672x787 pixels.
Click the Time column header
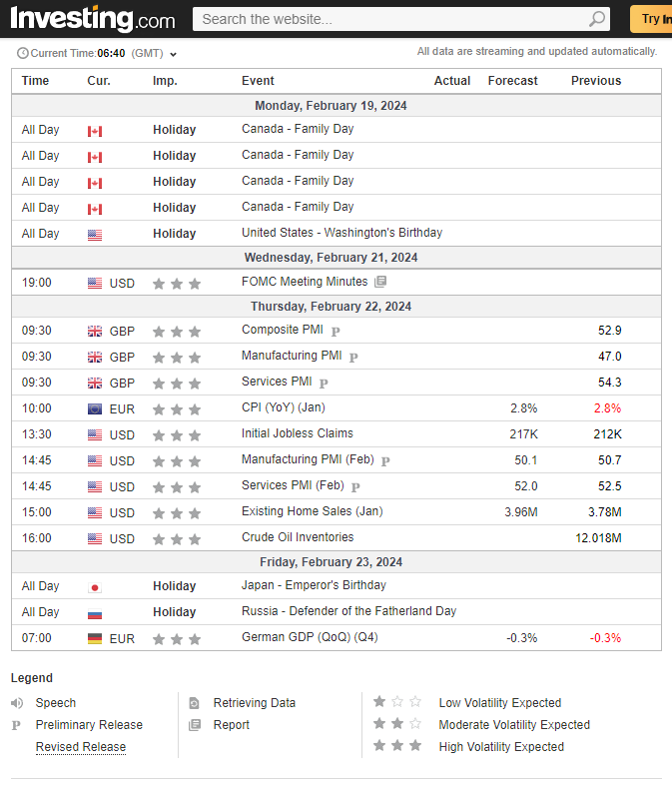[35, 81]
